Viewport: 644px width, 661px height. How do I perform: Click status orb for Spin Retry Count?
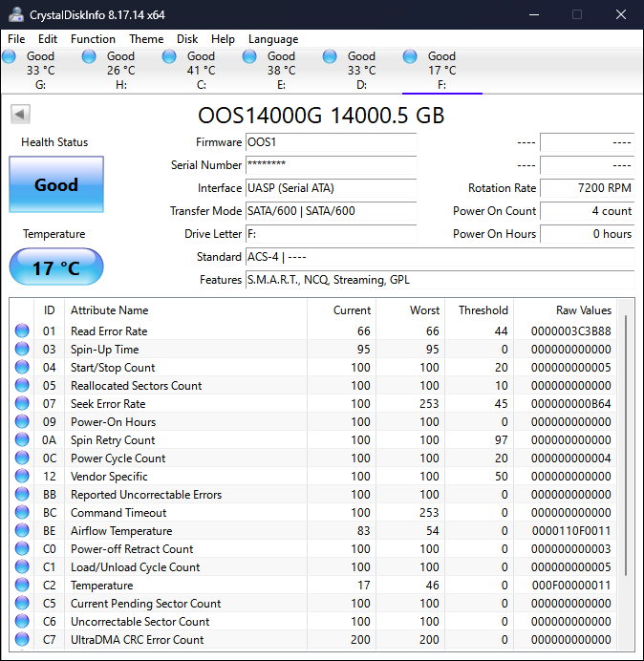[x=22, y=439]
